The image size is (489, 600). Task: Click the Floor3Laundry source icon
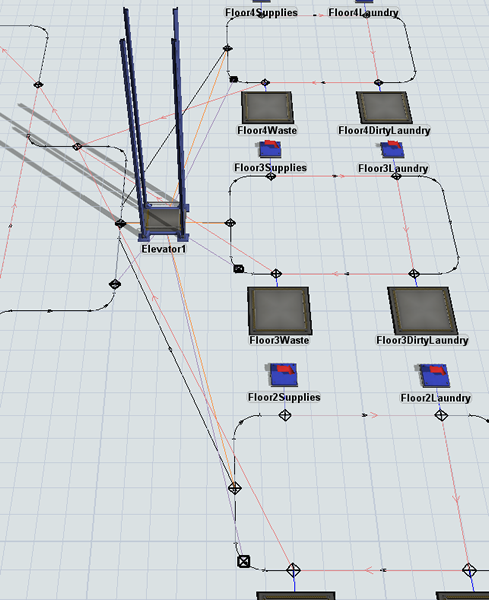(393, 150)
